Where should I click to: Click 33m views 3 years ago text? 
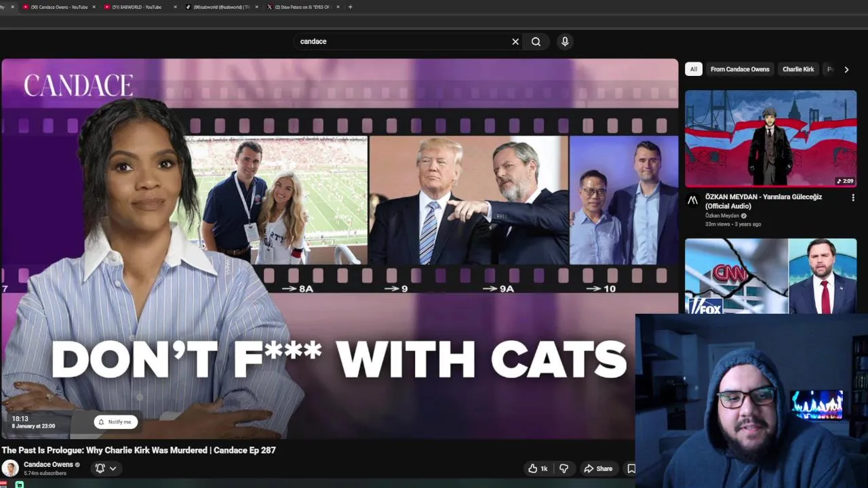coord(733,224)
